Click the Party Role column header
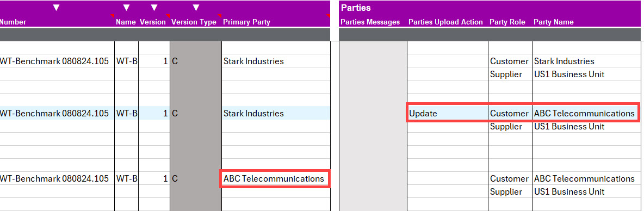Viewport: 644px width, 211px height. [x=507, y=22]
